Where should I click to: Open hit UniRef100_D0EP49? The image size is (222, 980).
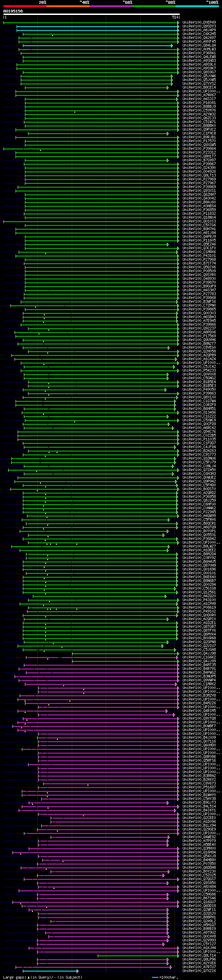pos(199,23)
